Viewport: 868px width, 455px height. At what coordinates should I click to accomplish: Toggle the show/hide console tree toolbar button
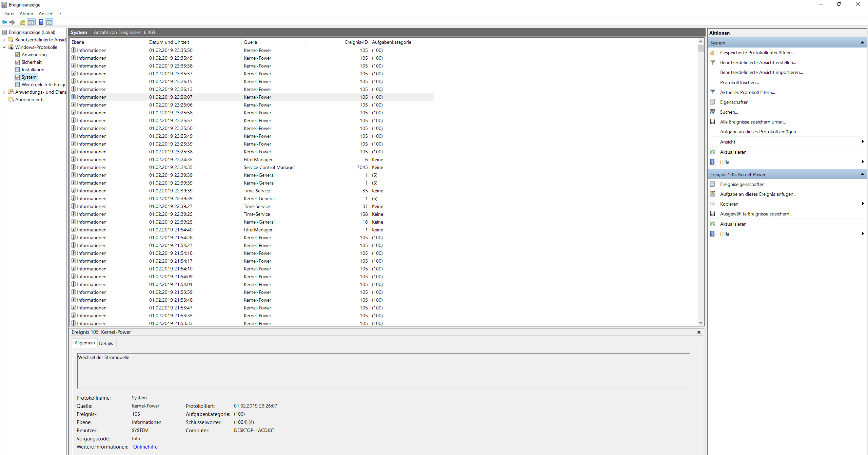click(x=31, y=22)
